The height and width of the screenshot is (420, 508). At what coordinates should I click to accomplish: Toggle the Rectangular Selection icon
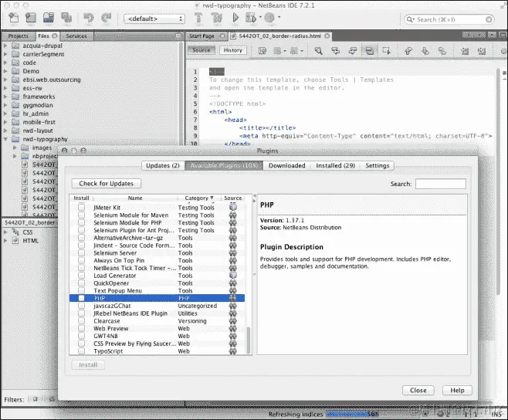point(386,51)
